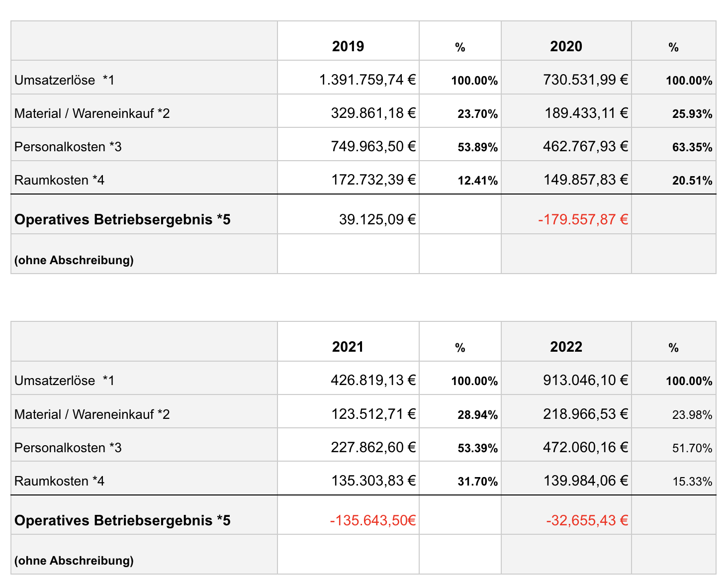The image size is (727, 588).
Task: Click the 63.35% Personalkosten percentage cell
Action: (674, 144)
